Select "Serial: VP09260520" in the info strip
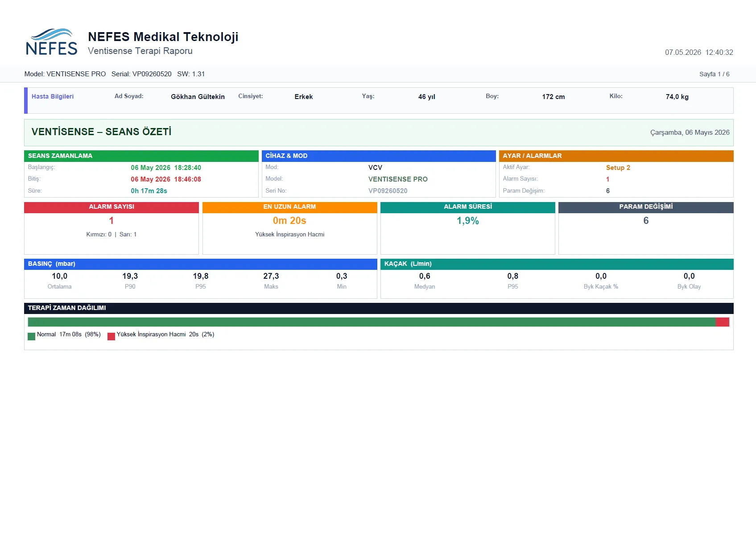Screen dimensions: 756x533 [x=141, y=74]
